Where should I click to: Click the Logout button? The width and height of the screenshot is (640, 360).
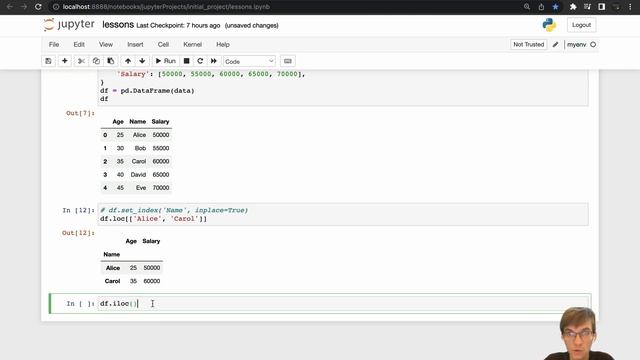click(x=581, y=25)
